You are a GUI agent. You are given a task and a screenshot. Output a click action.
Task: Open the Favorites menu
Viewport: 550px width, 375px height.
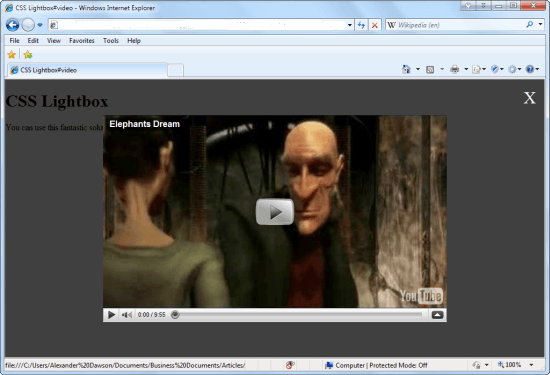82,41
